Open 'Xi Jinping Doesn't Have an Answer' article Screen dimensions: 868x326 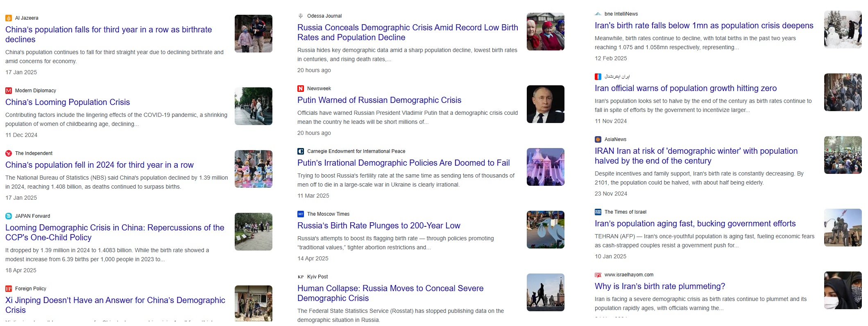pyautogui.click(x=115, y=305)
